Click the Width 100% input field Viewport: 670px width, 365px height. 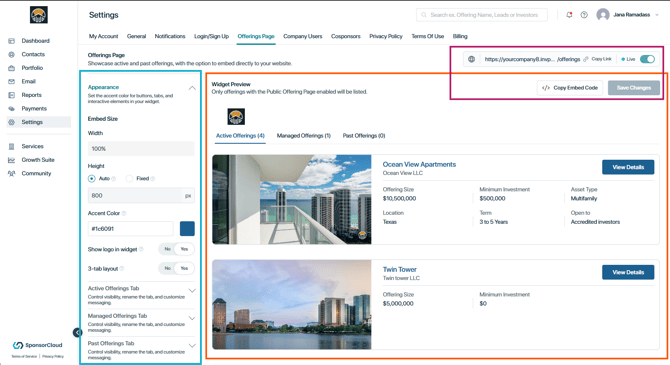141,149
